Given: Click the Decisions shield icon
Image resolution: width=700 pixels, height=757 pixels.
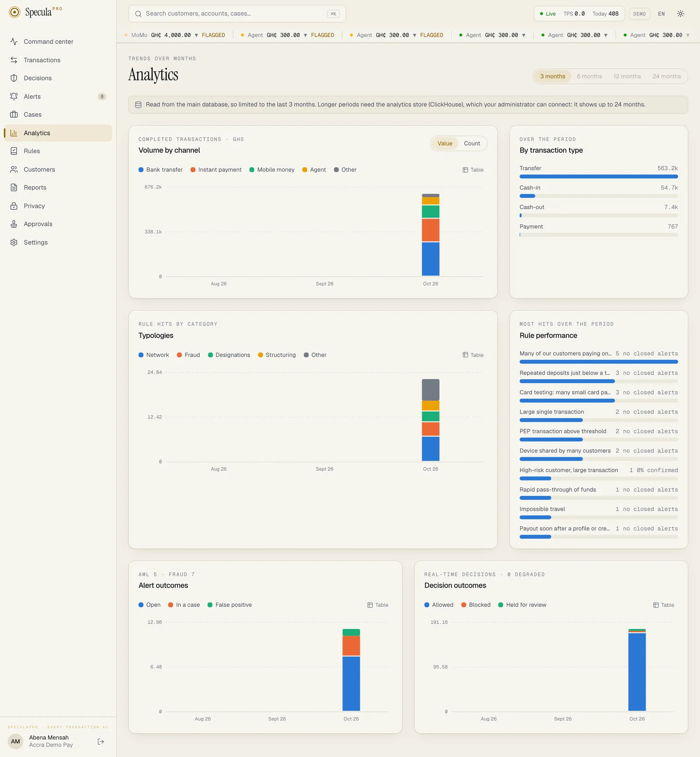Looking at the screenshot, I should 14,78.
